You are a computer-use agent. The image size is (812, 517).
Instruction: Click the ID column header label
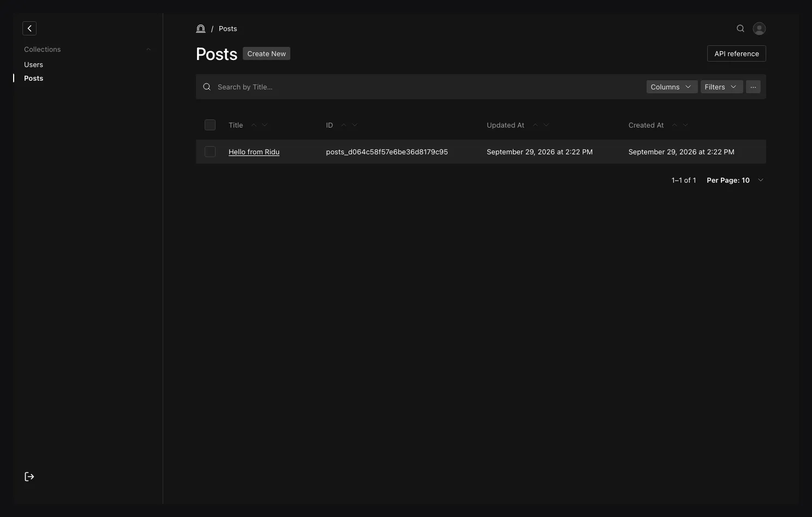click(x=330, y=125)
